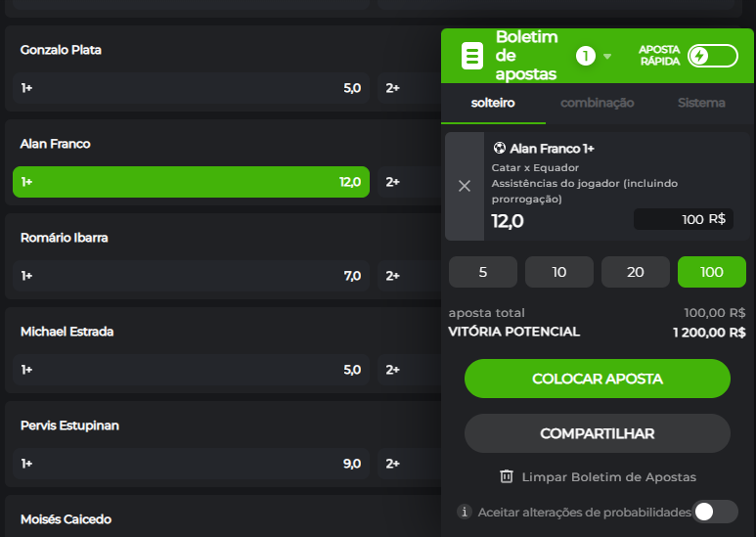Click the info icon beside odds changes
Viewport: 756px width, 537px height.
(x=465, y=512)
